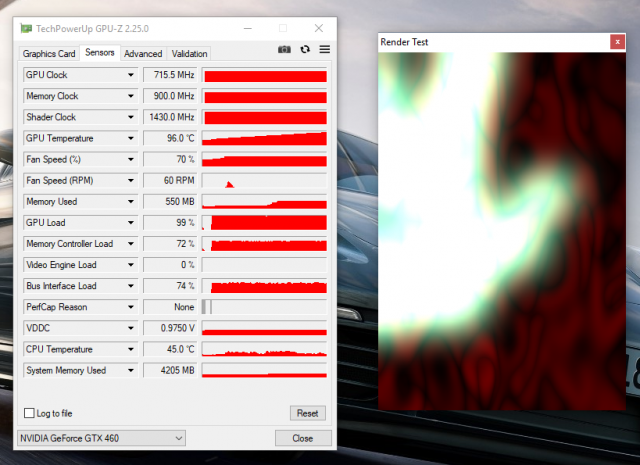
Task: Expand the CPU Temperature dropdown
Action: [x=131, y=349]
